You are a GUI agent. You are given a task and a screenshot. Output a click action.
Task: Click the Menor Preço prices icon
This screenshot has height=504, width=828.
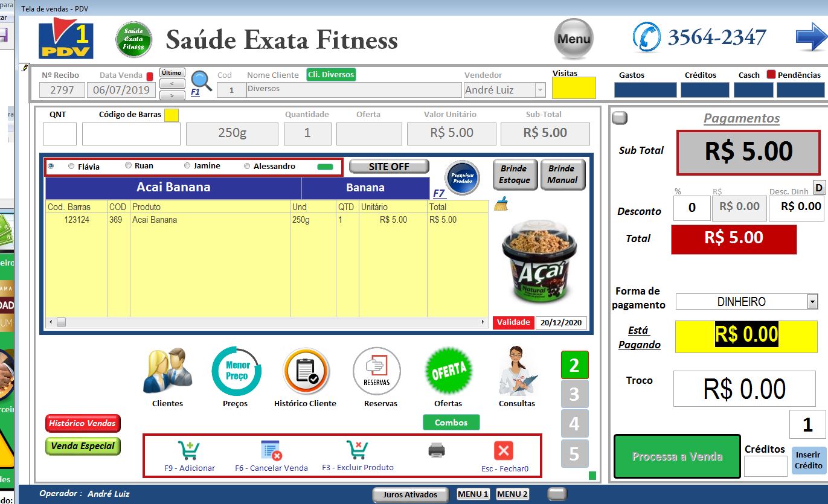tap(236, 371)
